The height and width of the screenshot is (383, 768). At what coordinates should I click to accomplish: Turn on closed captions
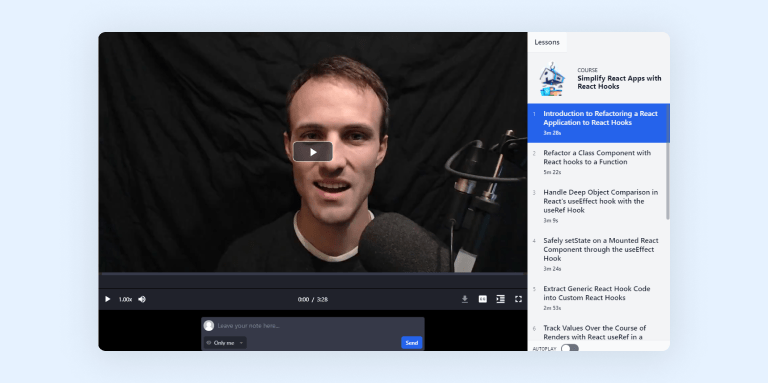(482, 299)
